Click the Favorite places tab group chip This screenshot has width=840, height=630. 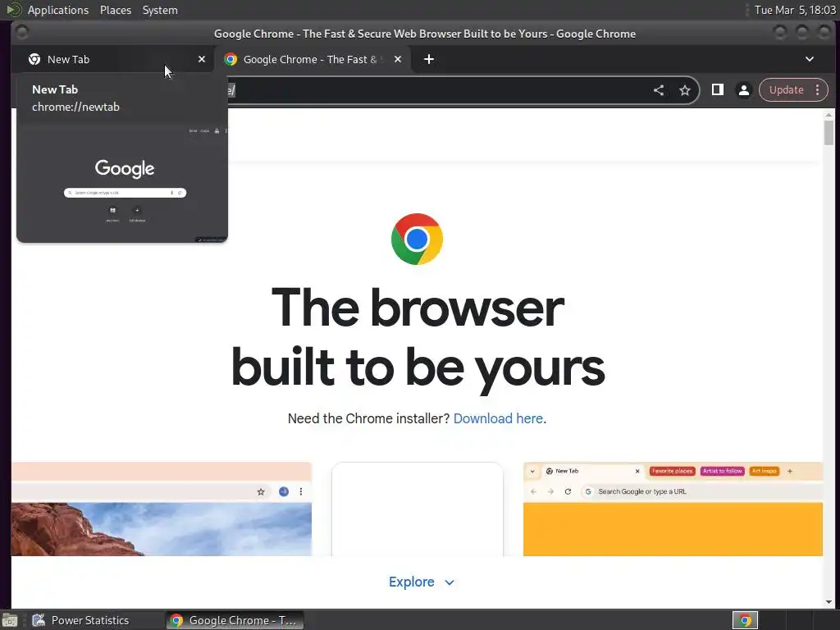point(673,471)
